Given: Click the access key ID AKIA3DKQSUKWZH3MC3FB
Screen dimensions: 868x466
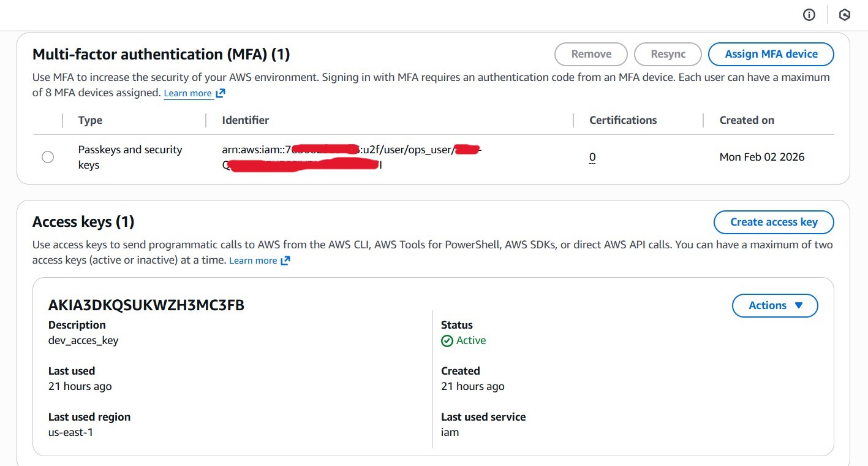Looking at the screenshot, I should click(x=146, y=305).
